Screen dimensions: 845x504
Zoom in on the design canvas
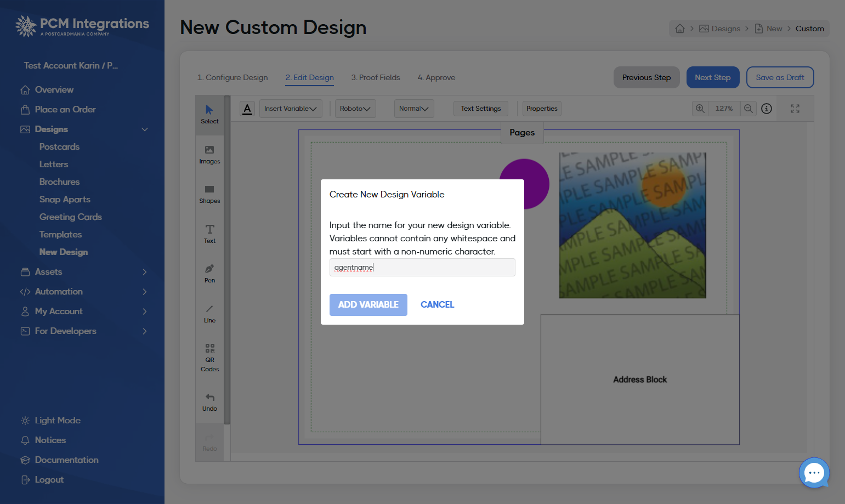pos(700,109)
